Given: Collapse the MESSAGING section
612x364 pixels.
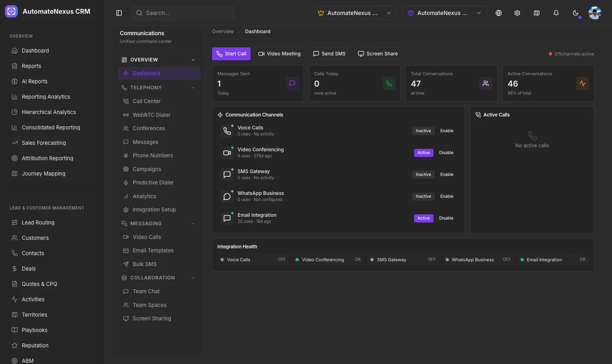Looking at the screenshot, I should (x=159, y=224).
